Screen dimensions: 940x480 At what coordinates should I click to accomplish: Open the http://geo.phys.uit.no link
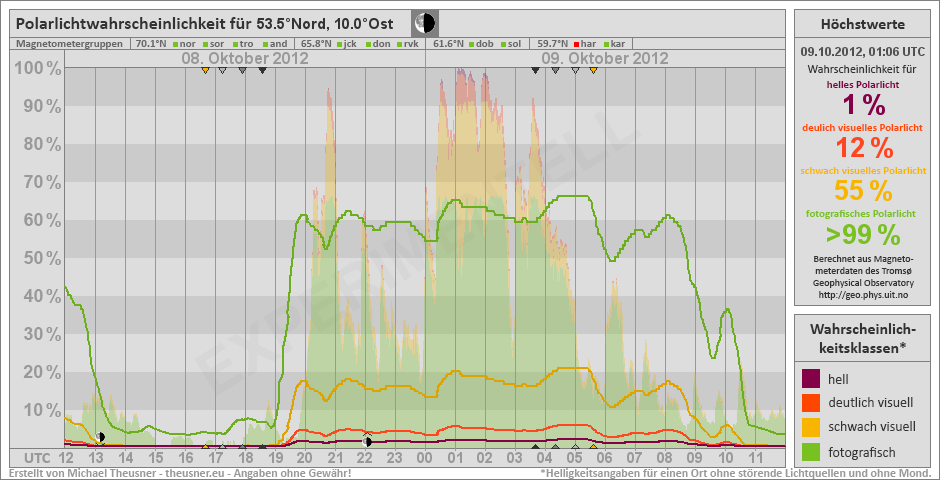pyautogui.click(x=863, y=295)
